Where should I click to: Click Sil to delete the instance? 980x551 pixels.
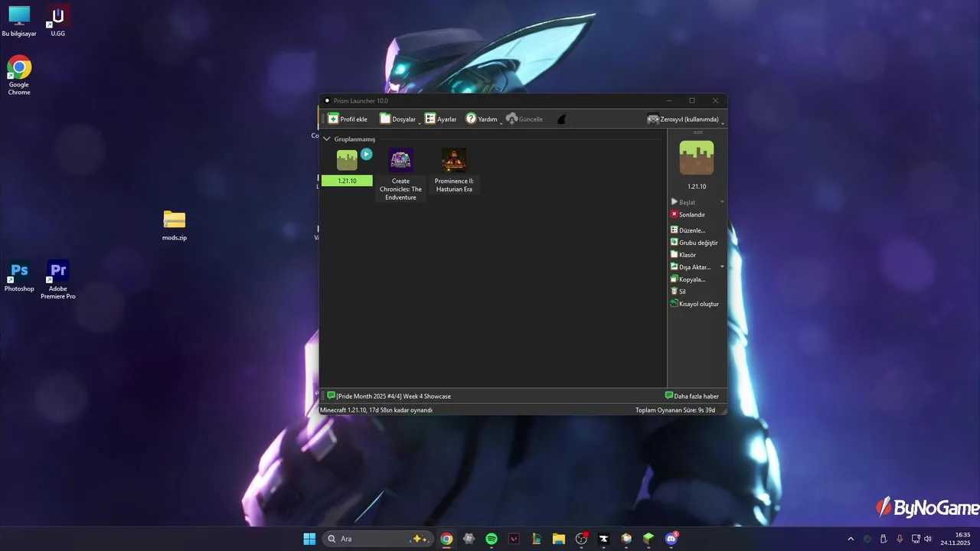tap(678, 292)
